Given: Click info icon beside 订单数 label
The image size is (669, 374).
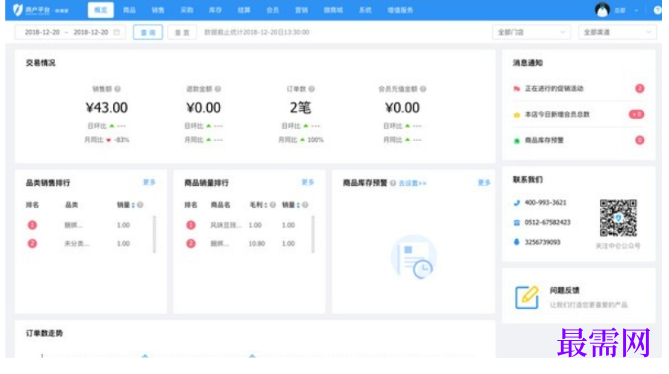Looking at the screenshot, I should (x=312, y=89).
